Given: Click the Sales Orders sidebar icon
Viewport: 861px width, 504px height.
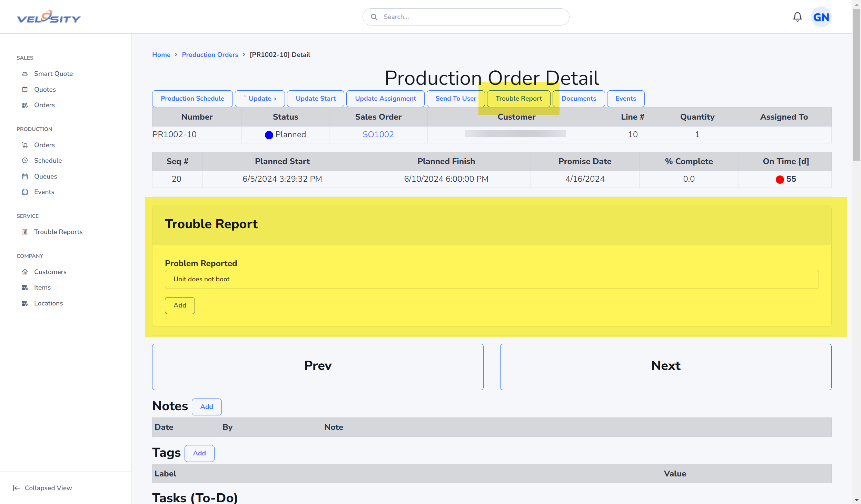Looking at the screenshot, I should (x=25, y=105).
